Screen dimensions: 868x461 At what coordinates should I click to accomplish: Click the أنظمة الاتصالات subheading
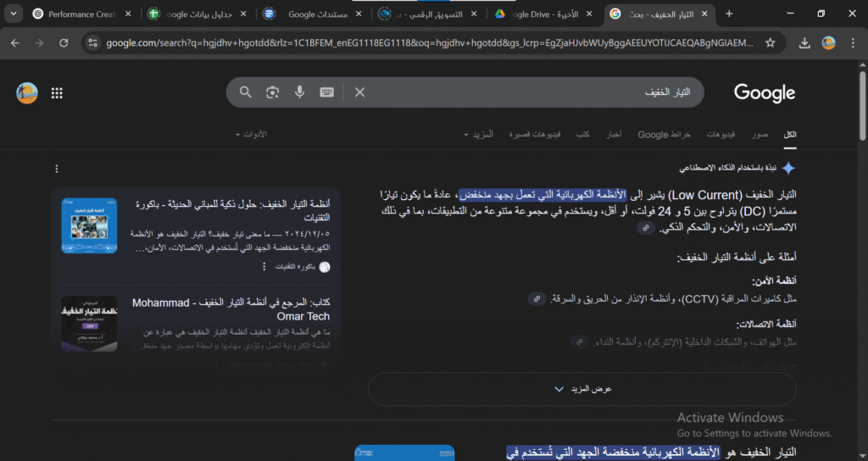766,325
